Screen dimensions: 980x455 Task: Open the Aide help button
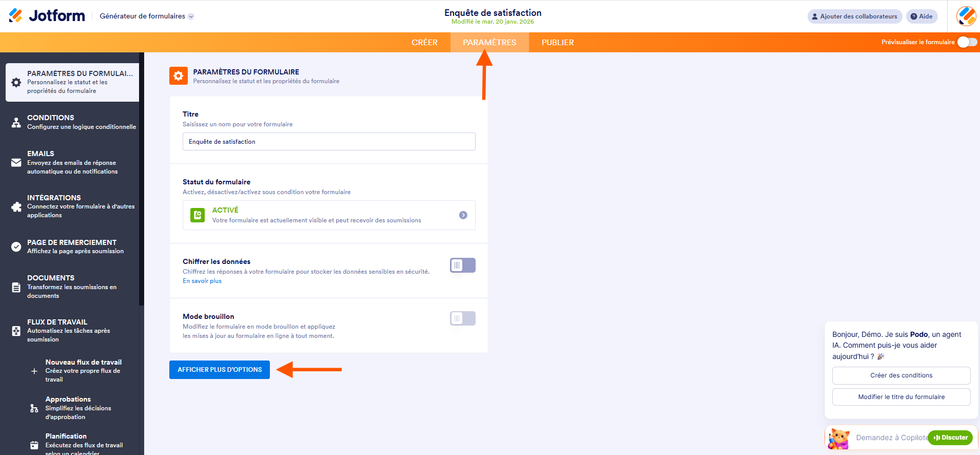click(922, 16)
